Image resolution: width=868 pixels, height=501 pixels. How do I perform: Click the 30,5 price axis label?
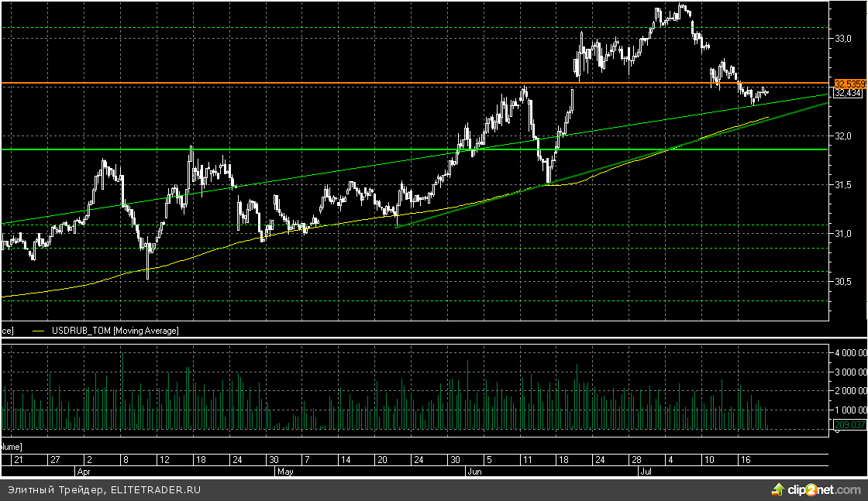point(843,283)
